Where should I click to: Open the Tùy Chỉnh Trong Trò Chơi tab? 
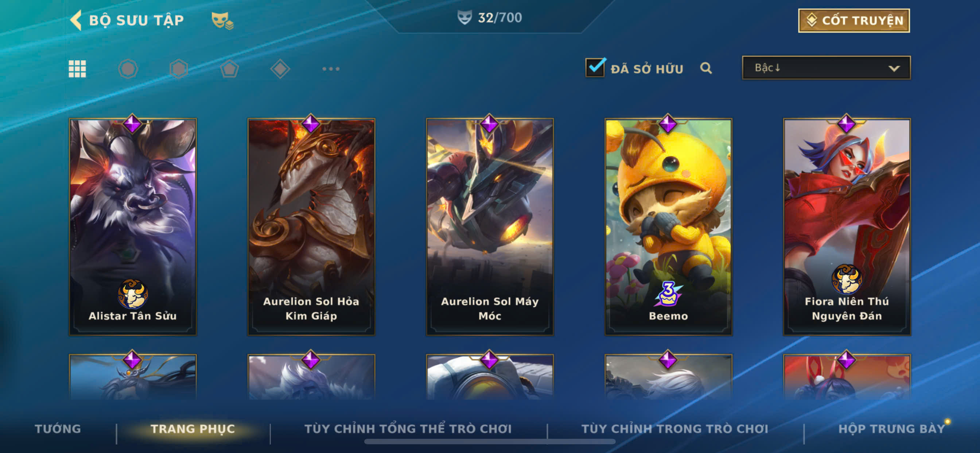[x=674, y=429]
